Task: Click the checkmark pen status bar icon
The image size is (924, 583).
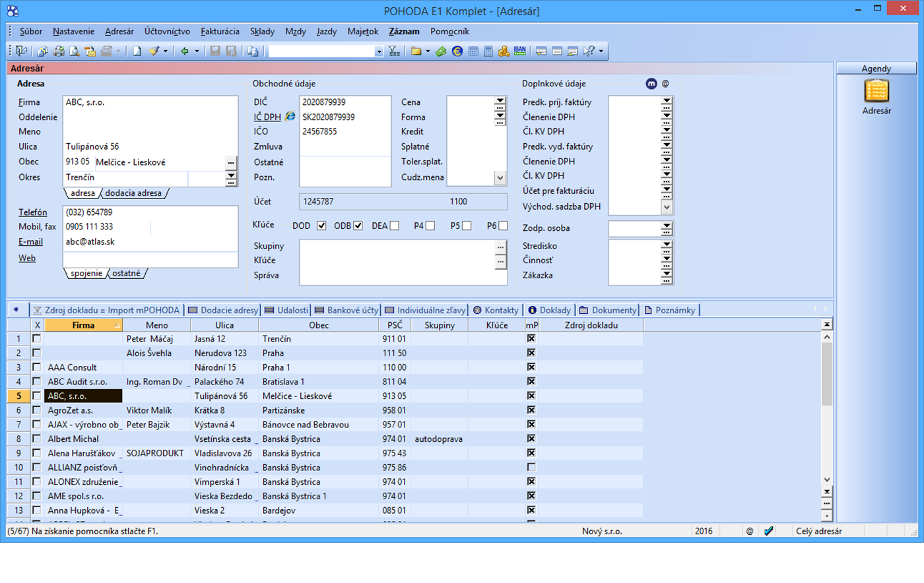Action: [769, 531]
